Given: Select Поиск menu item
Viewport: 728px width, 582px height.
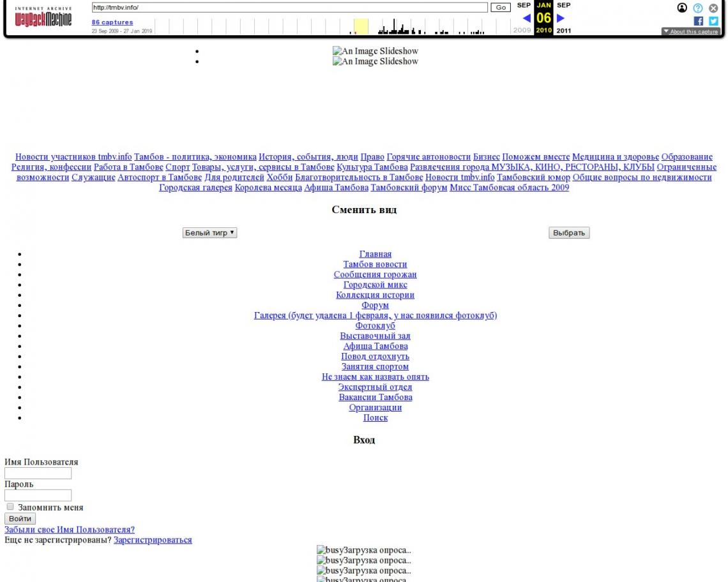Looking at the screenshot, I should pyautogui.click(x=375, y=418).
